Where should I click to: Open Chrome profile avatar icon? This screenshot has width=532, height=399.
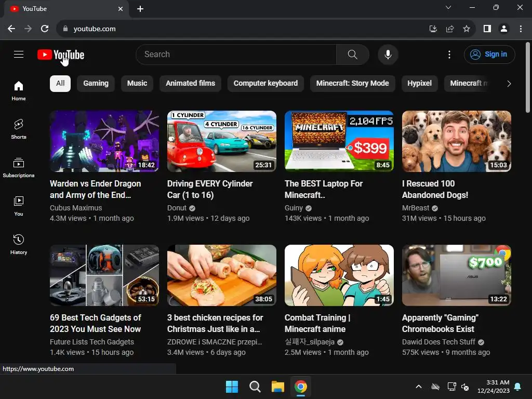(x=504, y=29)
